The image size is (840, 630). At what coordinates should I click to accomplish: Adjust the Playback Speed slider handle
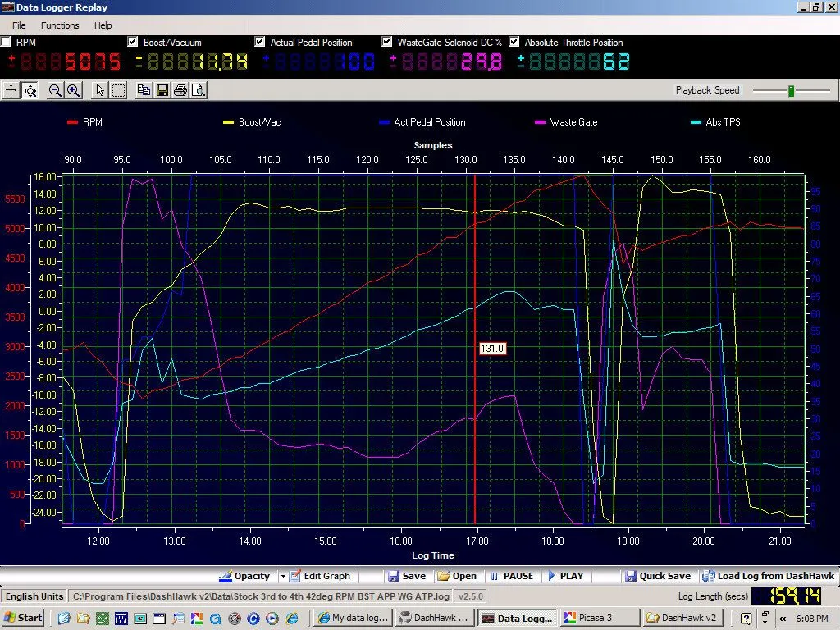click(x=791, y=90)
